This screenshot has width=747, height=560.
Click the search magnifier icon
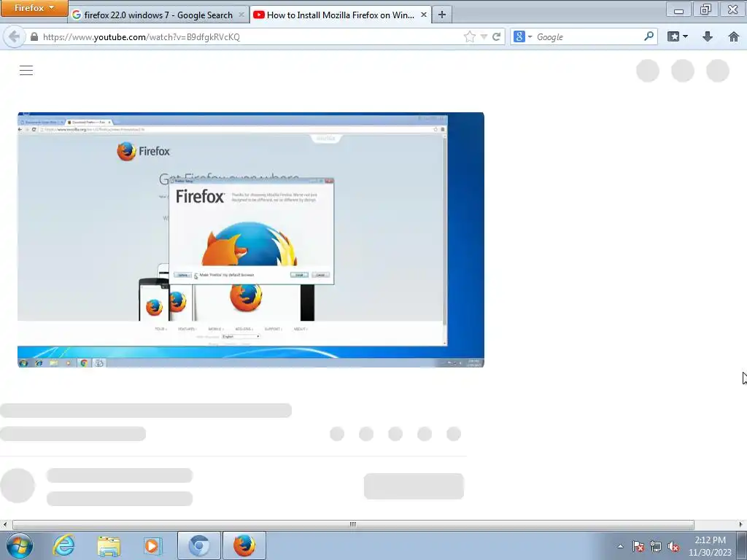(x=649, y=36)
